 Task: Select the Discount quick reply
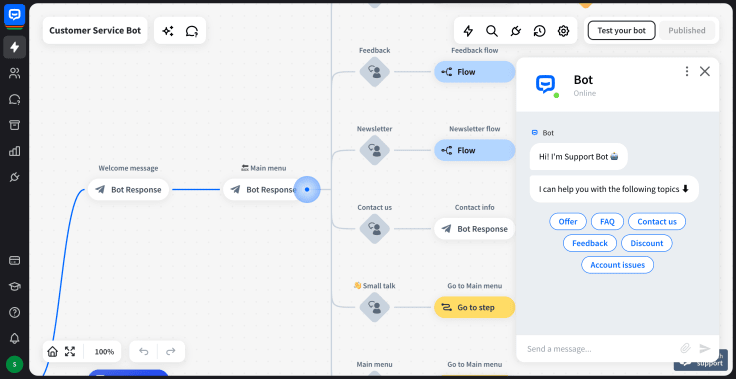click(646, 243)
